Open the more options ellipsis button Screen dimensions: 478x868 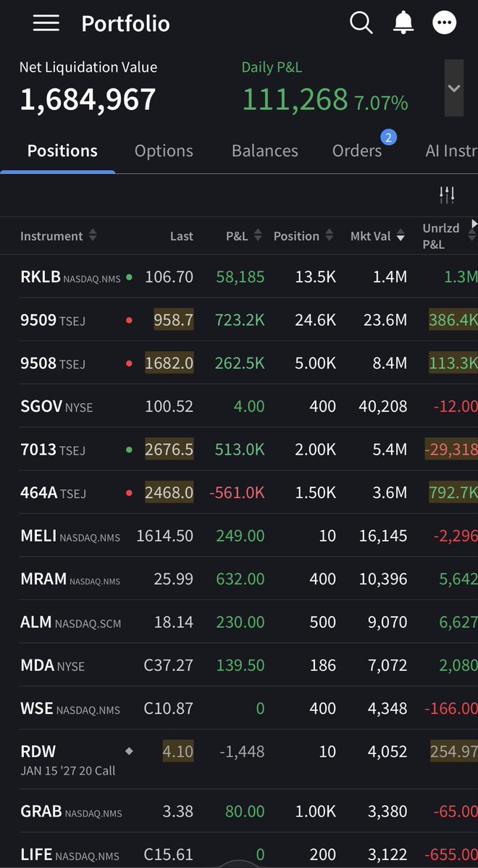(444, 23)
